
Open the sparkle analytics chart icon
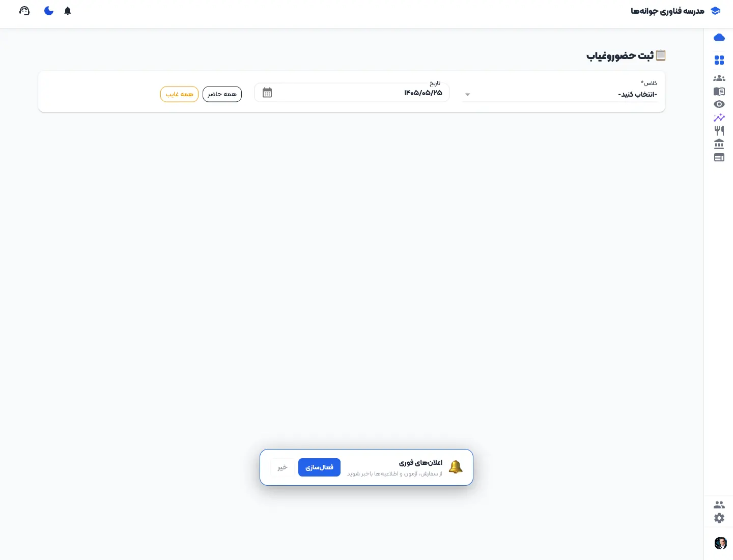tap(719, 118)
